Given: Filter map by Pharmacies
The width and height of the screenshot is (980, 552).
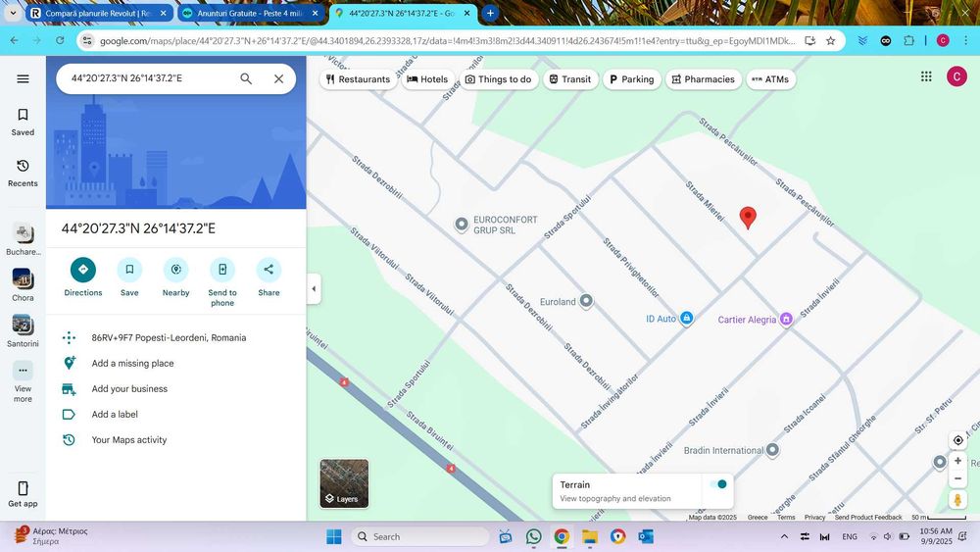Looking at the screenshot, I should tap(703, 79).
